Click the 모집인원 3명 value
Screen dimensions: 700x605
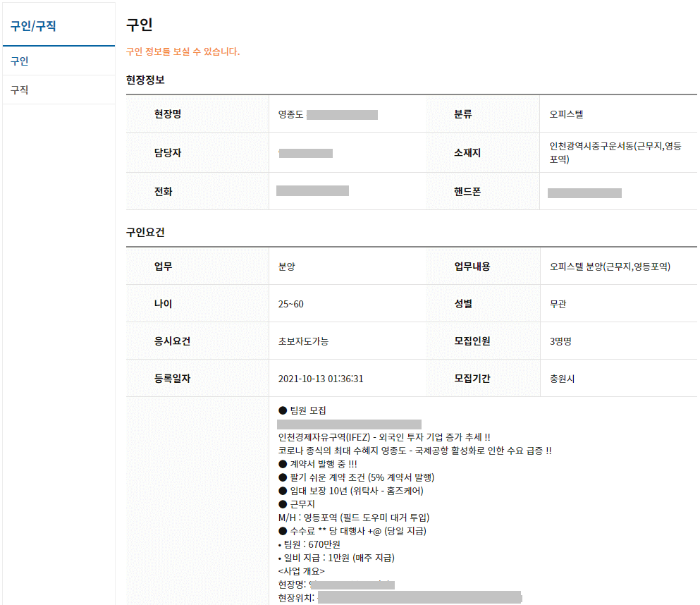click(555, 339)
